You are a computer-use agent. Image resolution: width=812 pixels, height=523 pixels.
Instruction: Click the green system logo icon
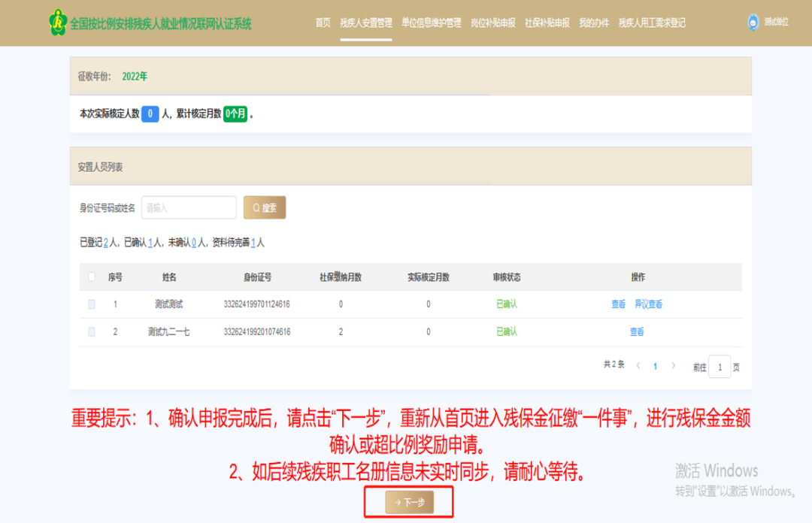[58, 23]
